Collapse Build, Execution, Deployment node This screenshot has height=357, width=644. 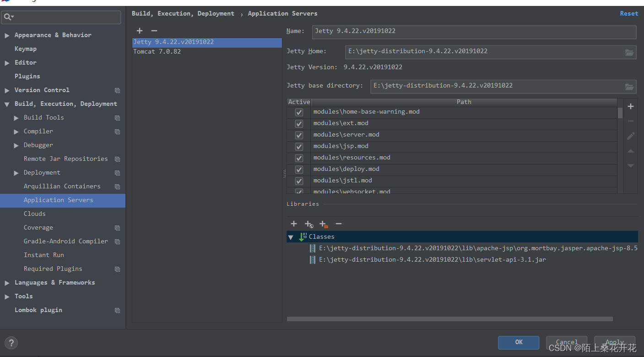point(7,104)
